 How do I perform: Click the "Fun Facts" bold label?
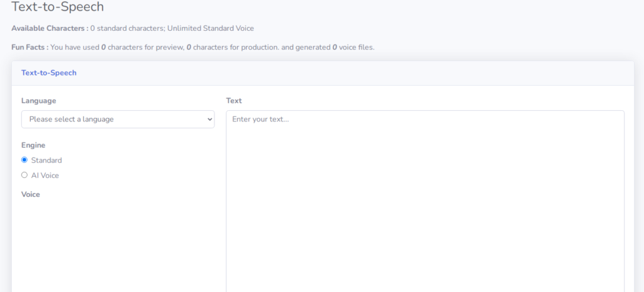tap(29, 47)
